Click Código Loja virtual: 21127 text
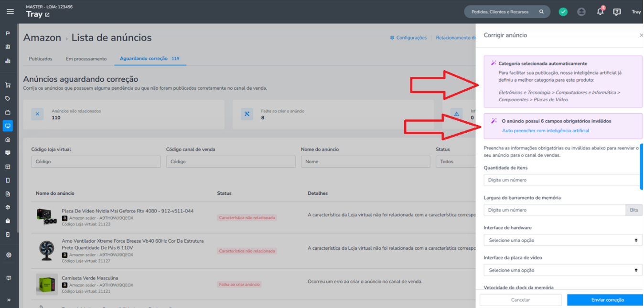 86,261
